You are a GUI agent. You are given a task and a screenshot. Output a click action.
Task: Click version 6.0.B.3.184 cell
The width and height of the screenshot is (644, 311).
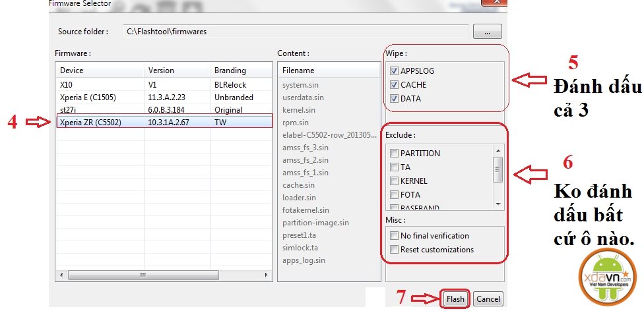coord(167,110)
